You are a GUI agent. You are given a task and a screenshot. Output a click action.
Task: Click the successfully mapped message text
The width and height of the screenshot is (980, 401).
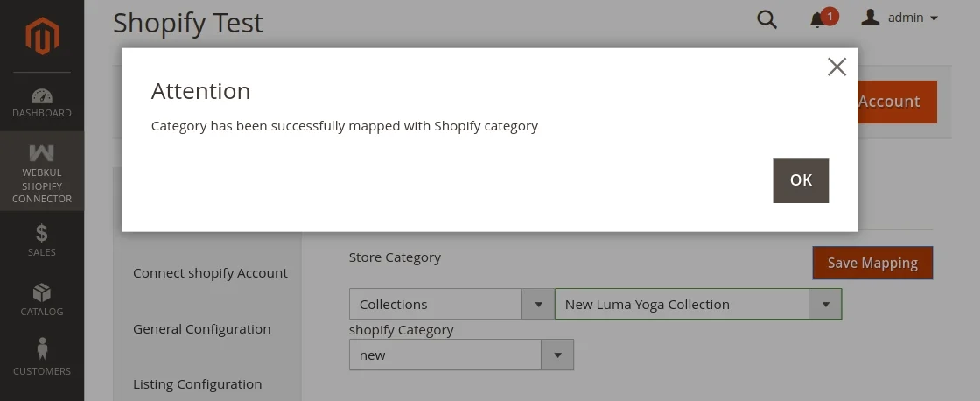pyautogui.click(x=345, y=126)
